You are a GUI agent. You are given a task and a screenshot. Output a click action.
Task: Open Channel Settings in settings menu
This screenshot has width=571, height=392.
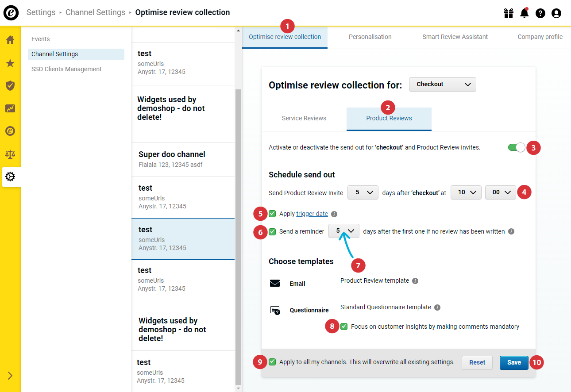(x=76, y=54)
